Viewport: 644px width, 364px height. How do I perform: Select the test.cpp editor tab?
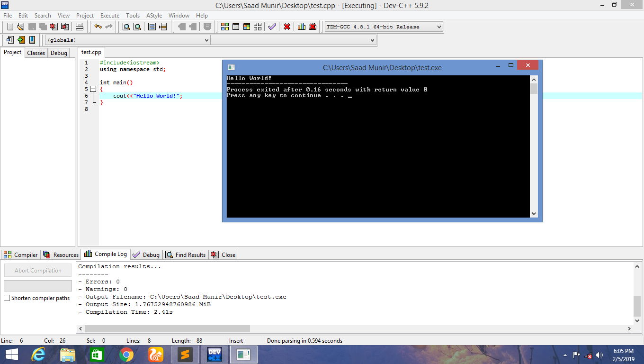[x=91, y=52]
